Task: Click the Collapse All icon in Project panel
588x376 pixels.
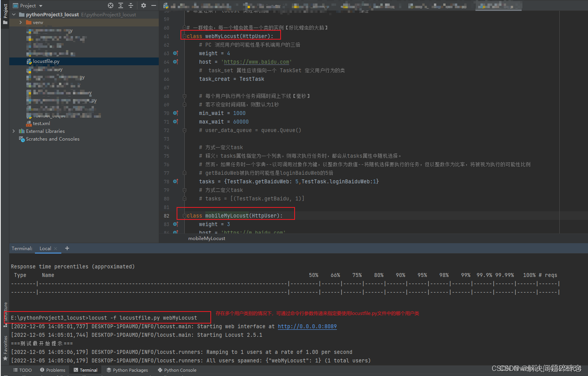Action: click(130, 5)
